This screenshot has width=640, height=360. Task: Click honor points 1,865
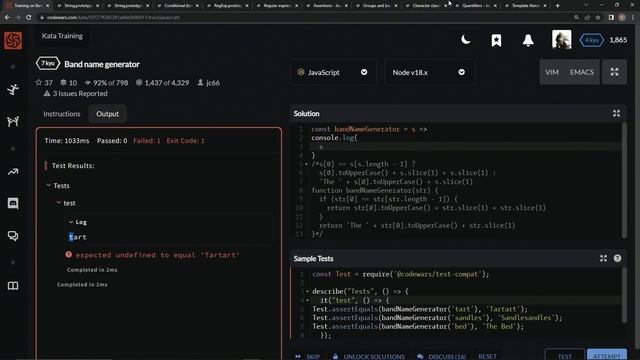click(x=618, y=40)
